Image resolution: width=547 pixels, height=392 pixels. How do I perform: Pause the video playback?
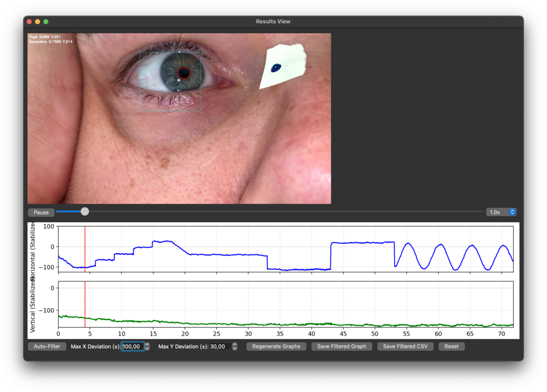point(41,212)
